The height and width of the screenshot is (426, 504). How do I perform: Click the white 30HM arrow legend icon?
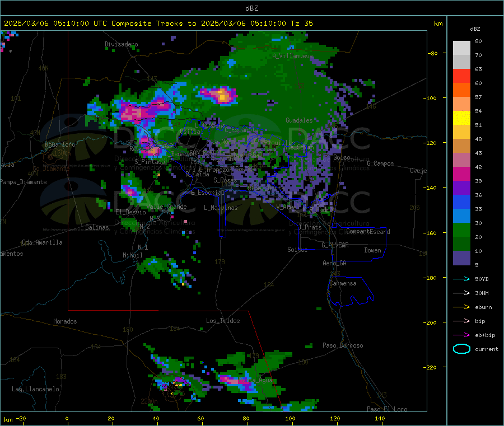461,293
